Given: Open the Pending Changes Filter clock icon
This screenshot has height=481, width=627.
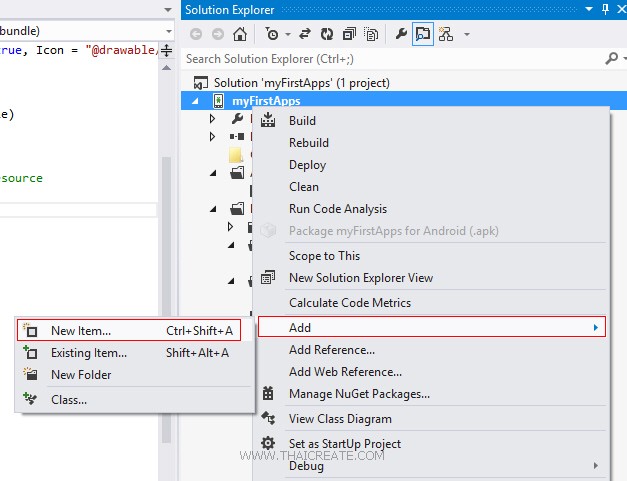Looking at the screenshot, I should (272, 34).
